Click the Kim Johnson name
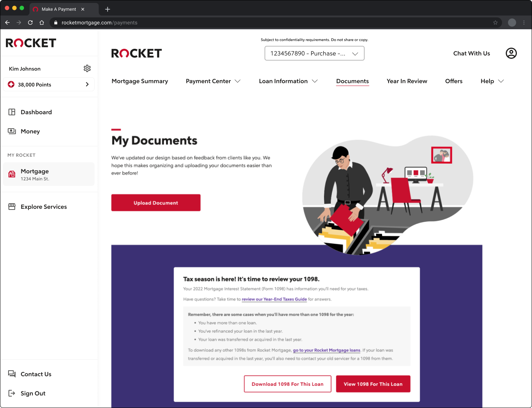 pos(25,69)
